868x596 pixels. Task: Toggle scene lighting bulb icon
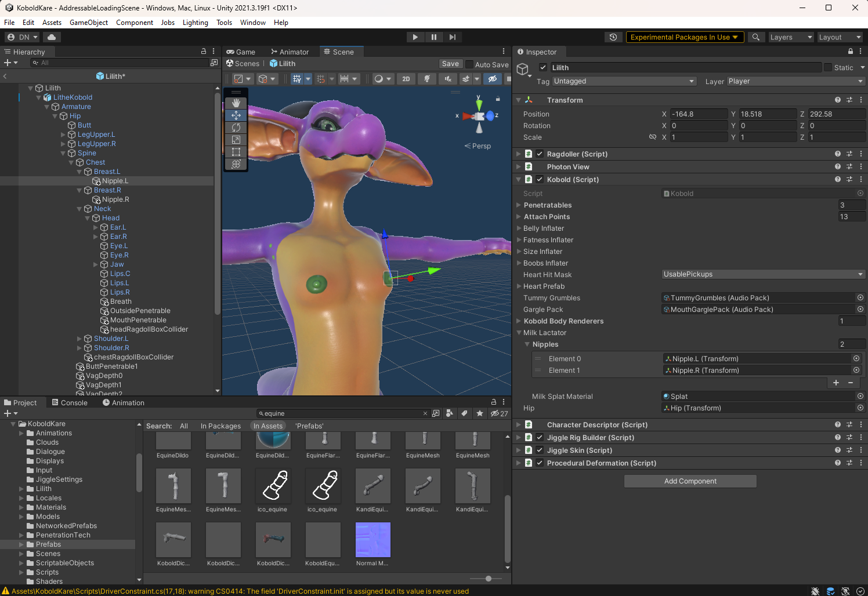pyautogui.click(x=427, y=79)
